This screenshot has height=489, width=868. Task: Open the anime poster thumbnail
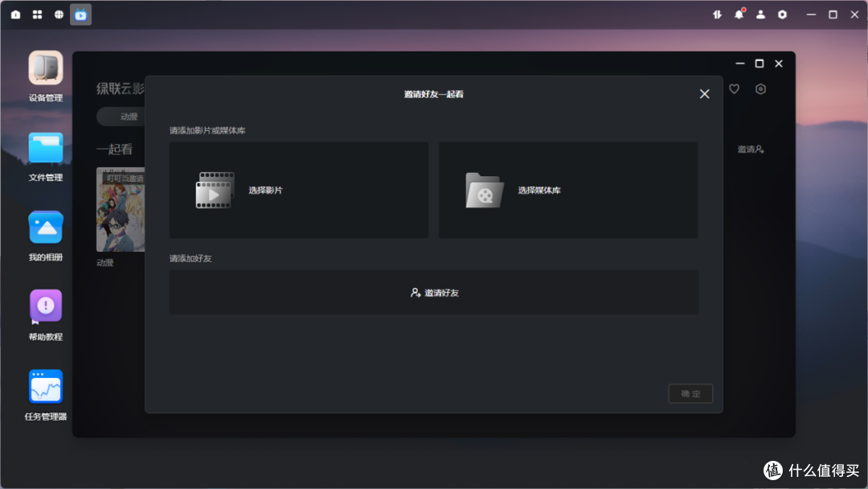point(121,209)
